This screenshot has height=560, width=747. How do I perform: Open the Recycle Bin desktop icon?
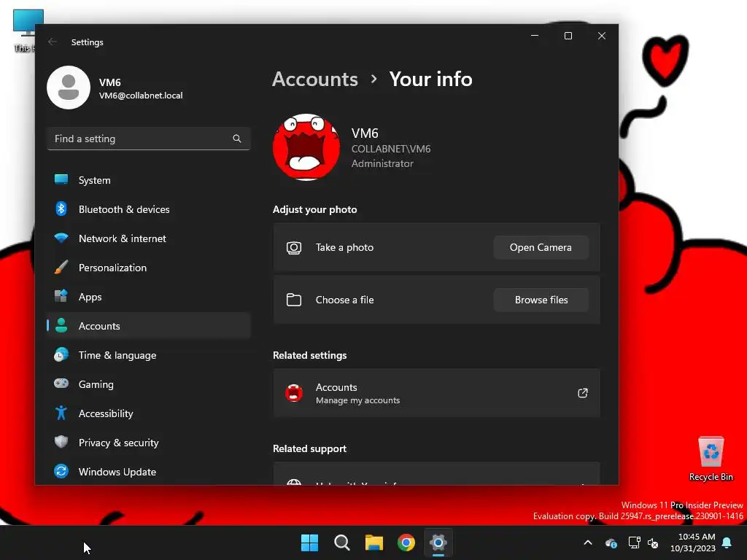(x=711, y=459)
